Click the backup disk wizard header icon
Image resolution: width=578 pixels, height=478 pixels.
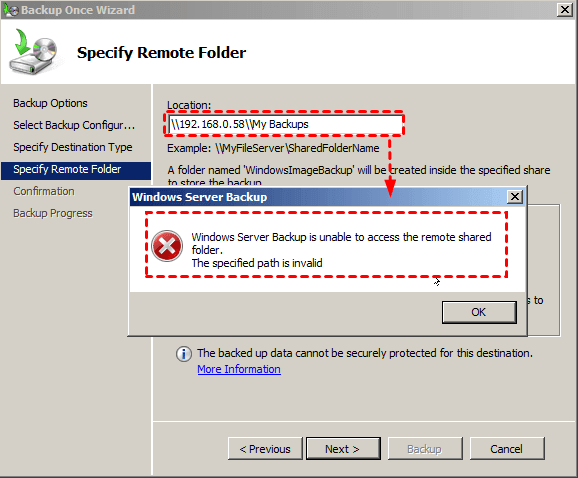35,52
